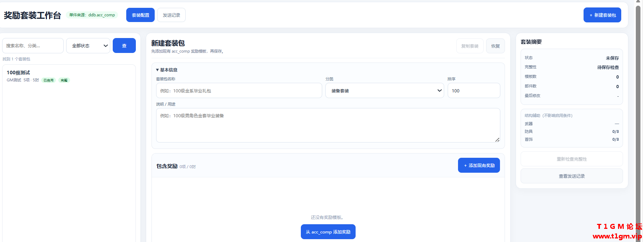644x242 pixels.
Task: Click the 完整 badge on 100级测试
Action: pyautogui.click(x=64, y=80)
